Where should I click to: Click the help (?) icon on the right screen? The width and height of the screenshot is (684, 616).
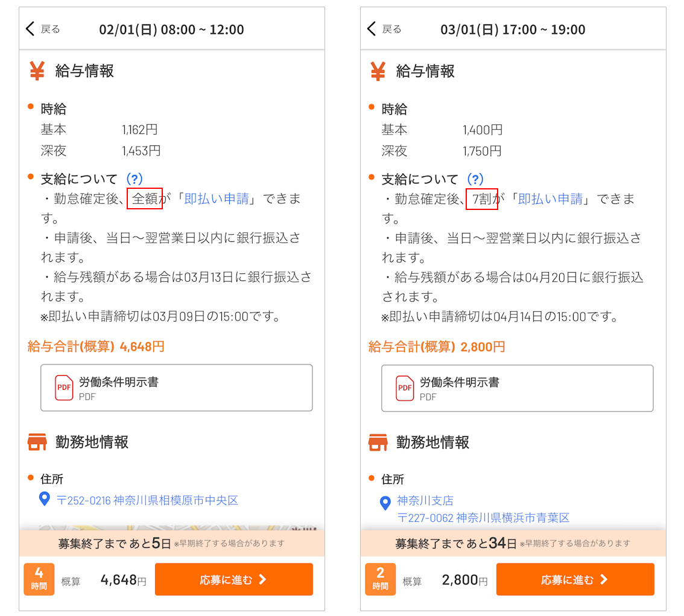click(x=475, y=179)
